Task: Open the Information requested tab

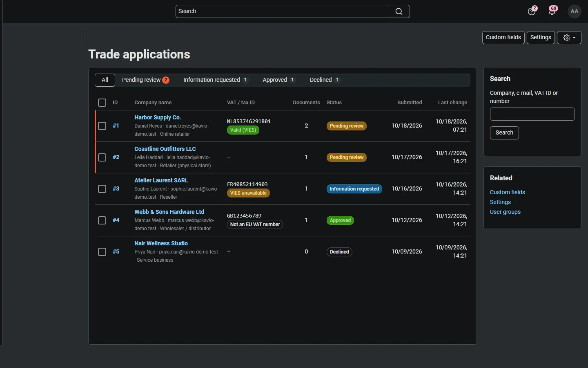Action: [216, 80]
